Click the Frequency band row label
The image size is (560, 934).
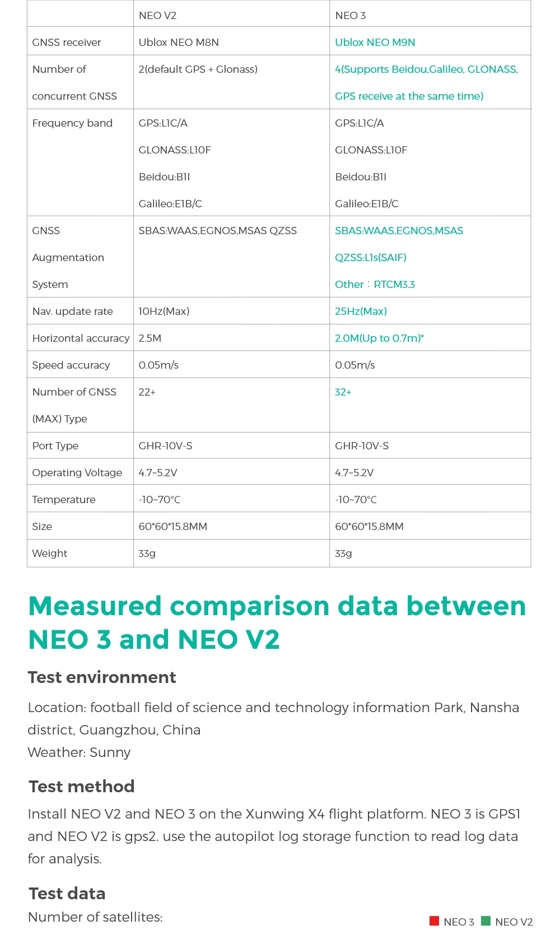coord(72,123)
